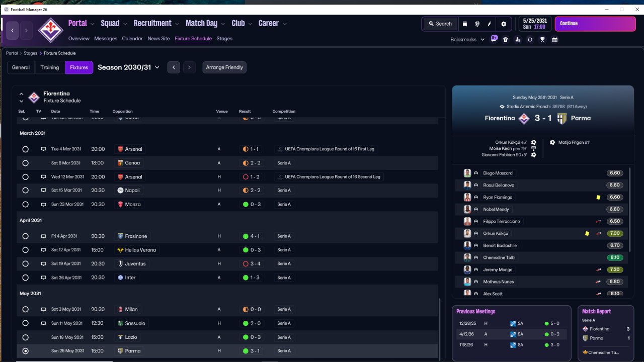Click the player search scouting shortcut icon

click(x=518, y=40)
